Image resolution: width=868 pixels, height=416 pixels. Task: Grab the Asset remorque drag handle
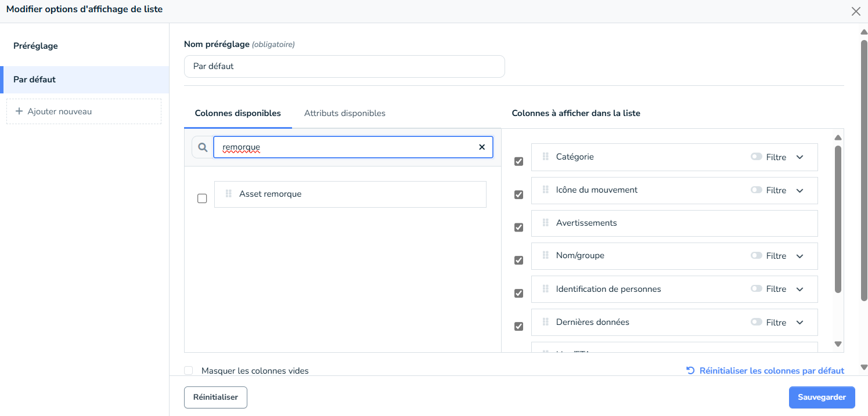(228, 194)
